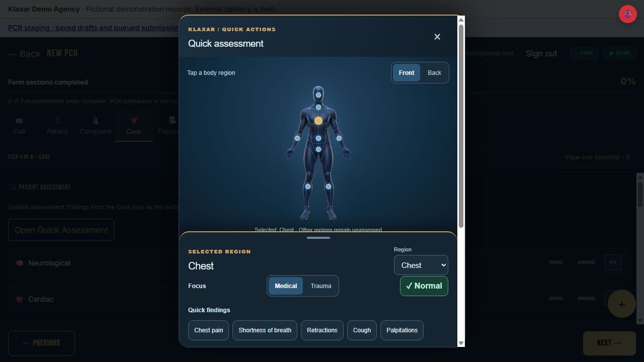
Task: Open the PCR staging saved drafts link
Action: pyautogui.click(x=94, y=28)
